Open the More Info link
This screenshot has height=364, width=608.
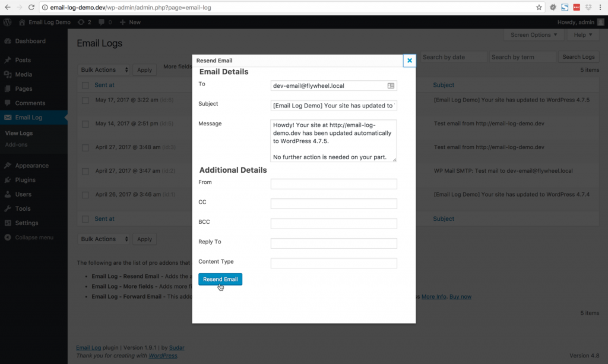[434, 296]
